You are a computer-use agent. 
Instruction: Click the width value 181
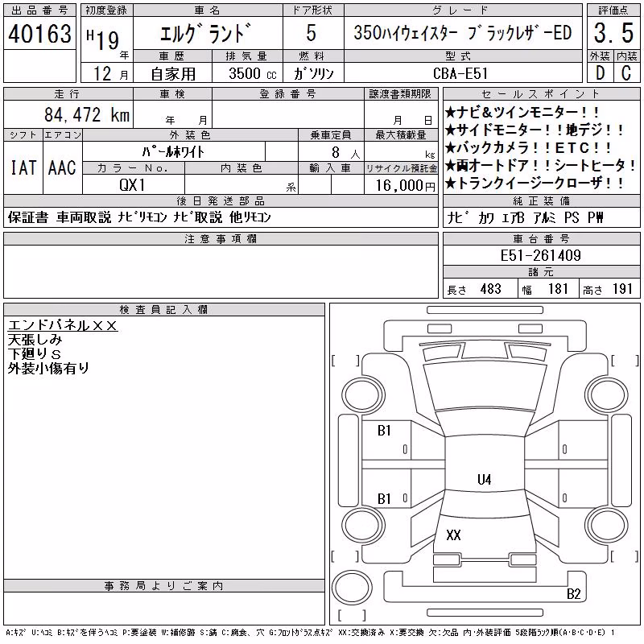(x=558, y=289)
